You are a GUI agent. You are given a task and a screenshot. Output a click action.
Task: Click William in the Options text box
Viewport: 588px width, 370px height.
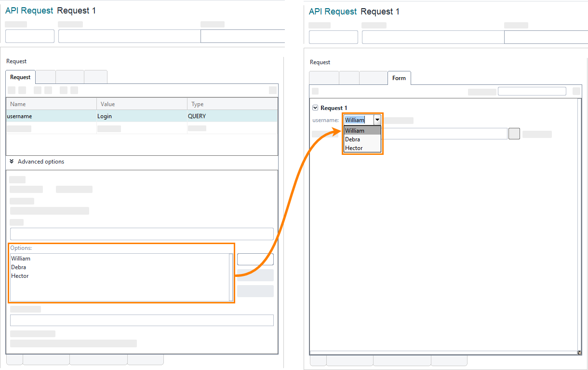click(21, 259)
